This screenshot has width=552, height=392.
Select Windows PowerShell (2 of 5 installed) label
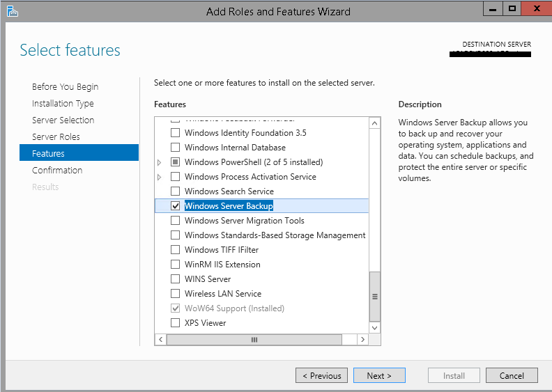tap(254, 162)
